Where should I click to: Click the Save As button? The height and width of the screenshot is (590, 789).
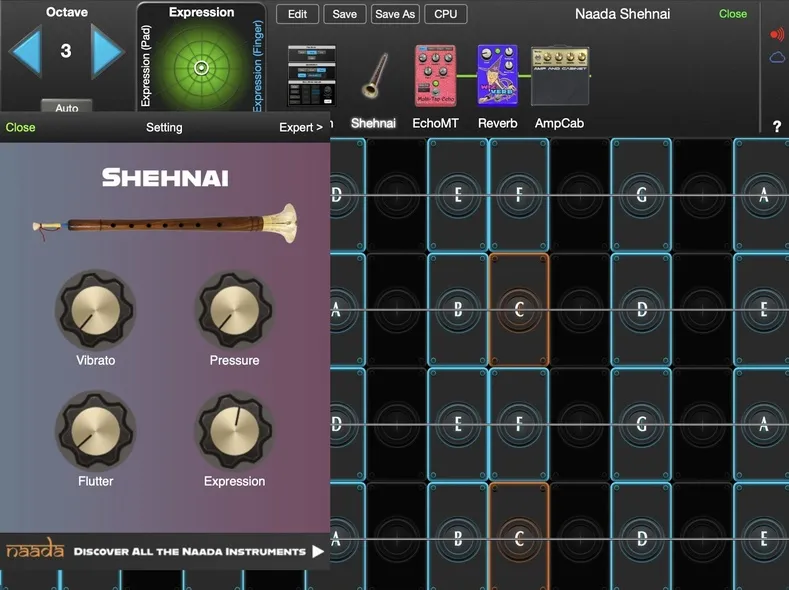tap(395, 14)
